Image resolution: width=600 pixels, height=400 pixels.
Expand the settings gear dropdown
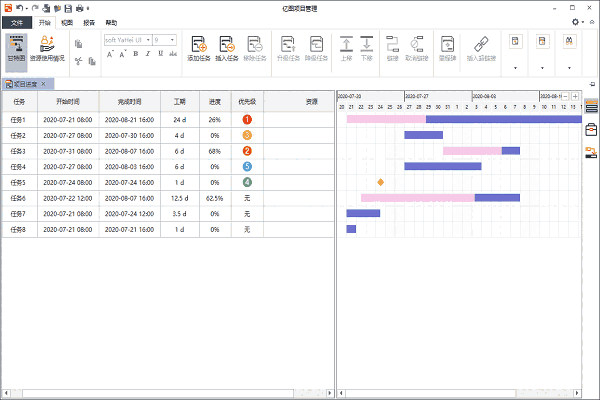(578, 21)
